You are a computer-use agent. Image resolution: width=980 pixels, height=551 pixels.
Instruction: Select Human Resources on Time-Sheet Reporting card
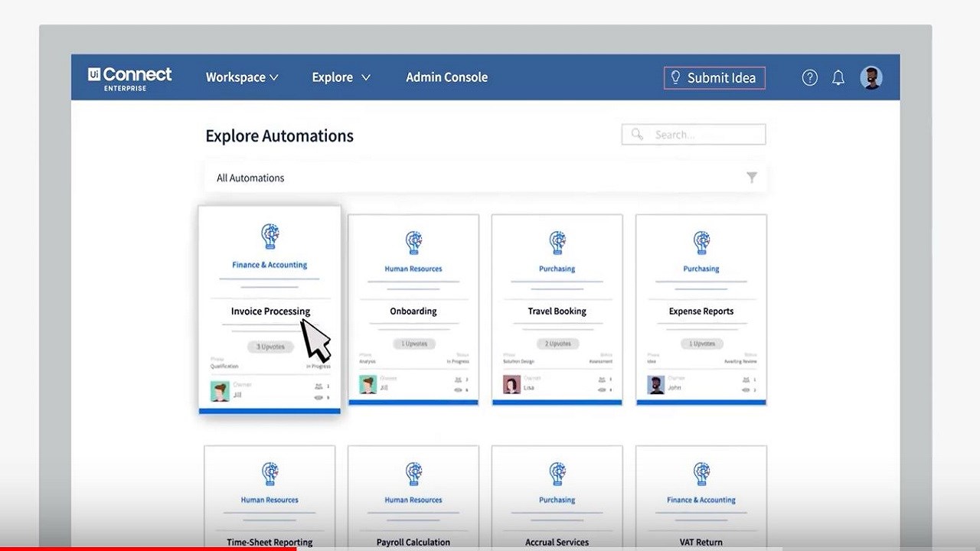click(269, 500)
